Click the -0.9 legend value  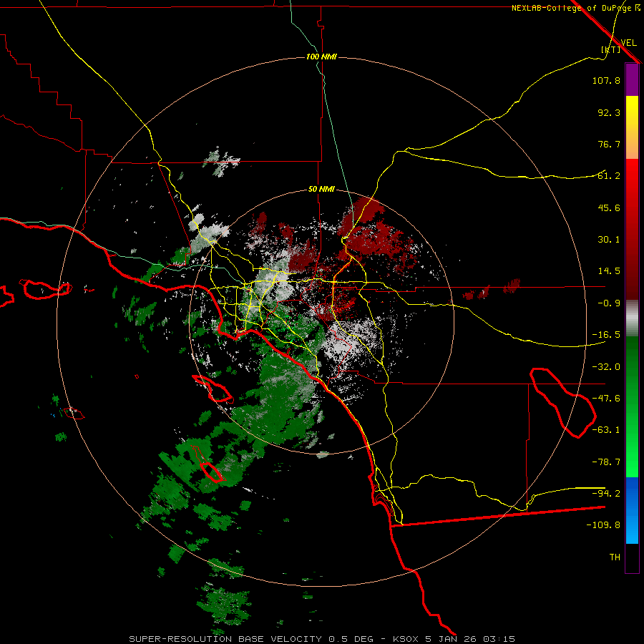[609, 303]
